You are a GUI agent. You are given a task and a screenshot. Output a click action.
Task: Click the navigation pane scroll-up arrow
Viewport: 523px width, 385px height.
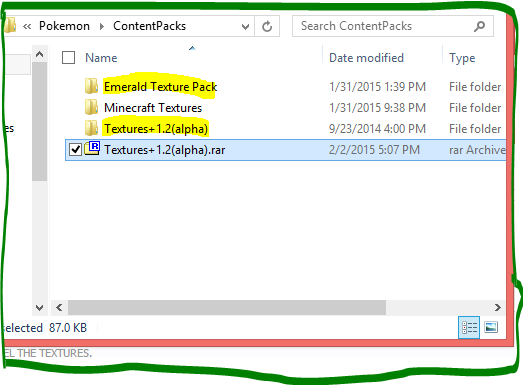[39, 54]
